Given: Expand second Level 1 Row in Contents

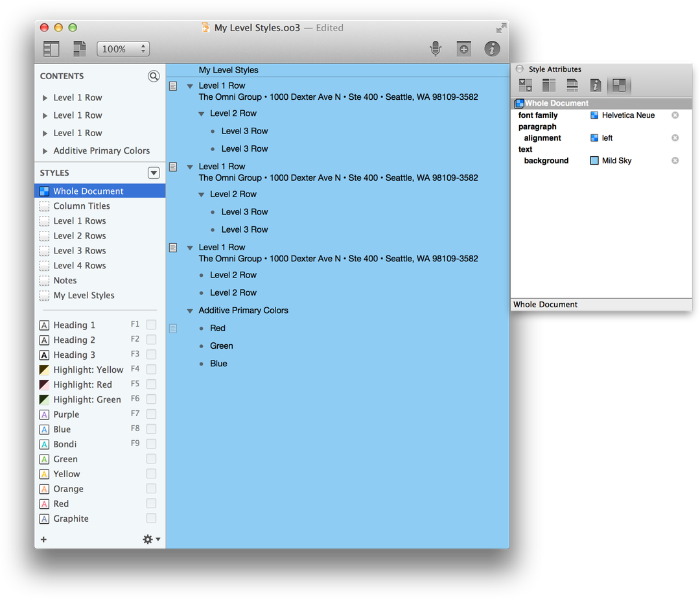Looking at the screenshot, I should tap(45, 115).
